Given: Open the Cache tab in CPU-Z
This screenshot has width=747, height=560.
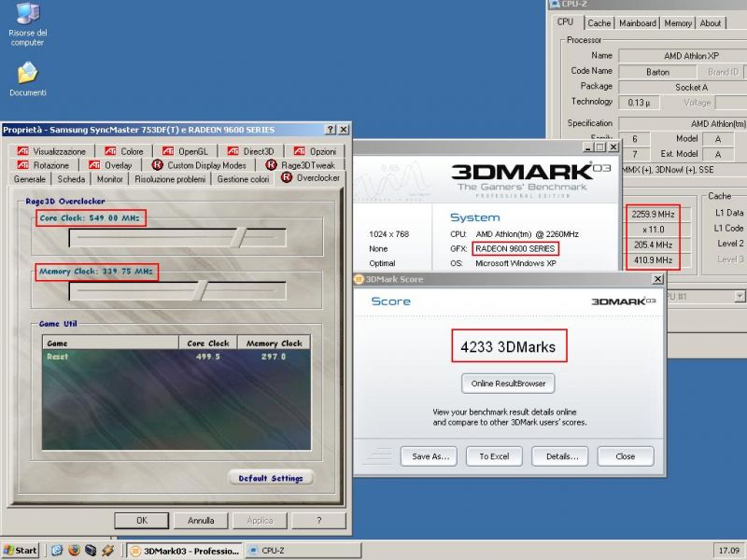Looking at the screenshot, I should (x=599, y=22).
